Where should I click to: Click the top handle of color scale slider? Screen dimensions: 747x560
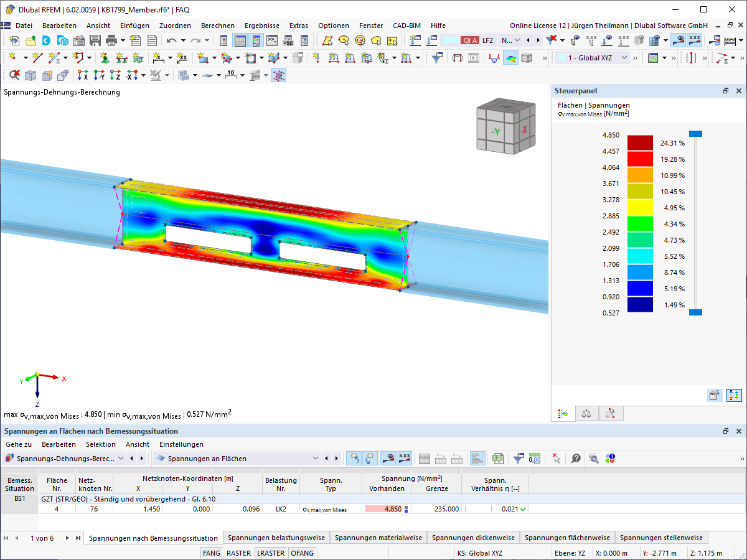[695, 134]
